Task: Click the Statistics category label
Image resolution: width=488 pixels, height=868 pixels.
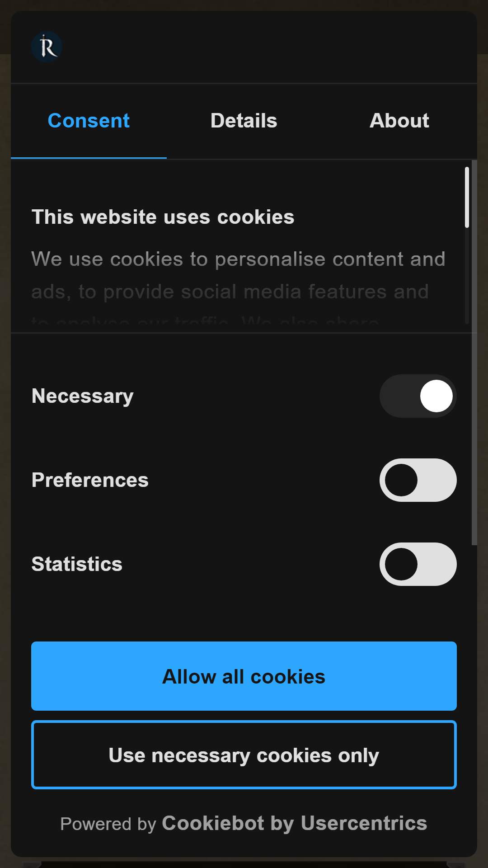Action: point(77,564)
